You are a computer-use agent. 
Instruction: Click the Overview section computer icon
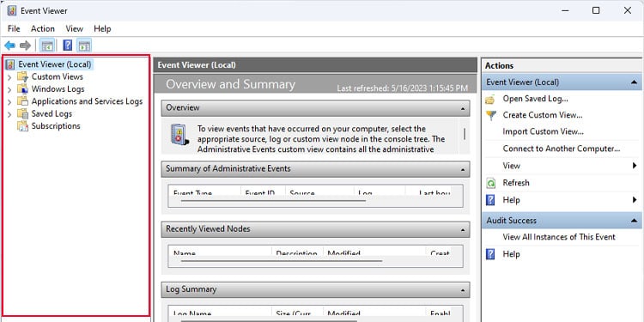(x=179, y=134)
